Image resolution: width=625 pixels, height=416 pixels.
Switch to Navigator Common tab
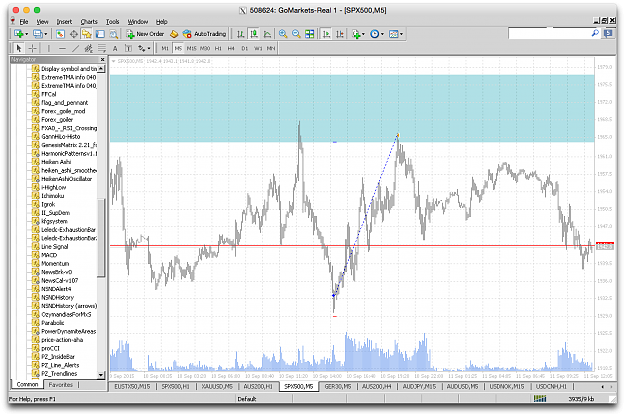click(28, 385)
